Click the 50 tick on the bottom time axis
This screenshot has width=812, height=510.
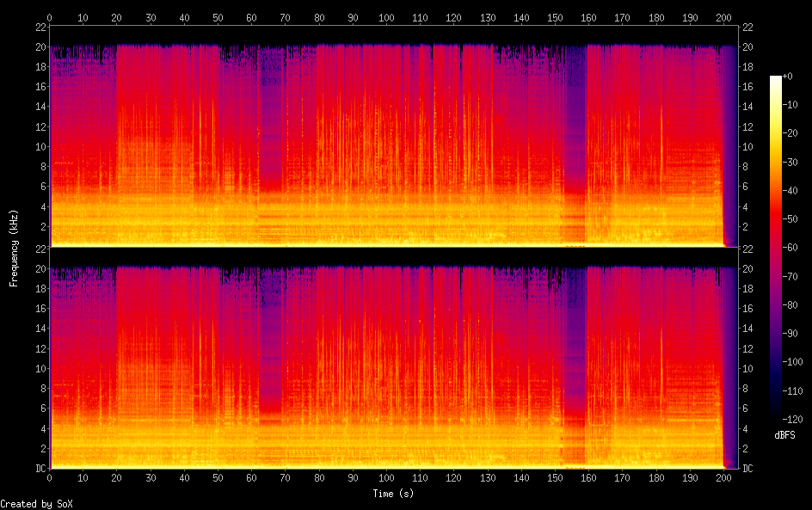point(218,478)
